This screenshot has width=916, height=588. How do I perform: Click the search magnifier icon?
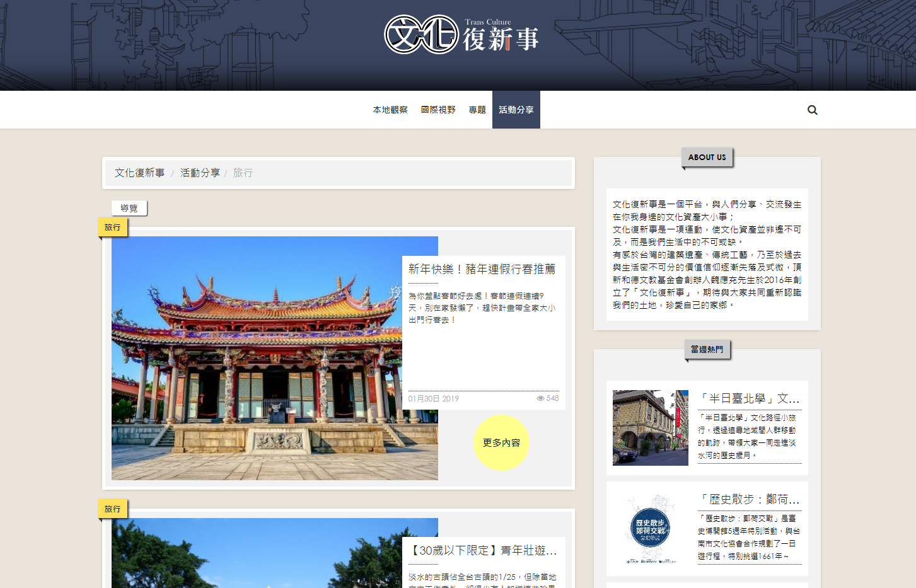pos(812,110)
